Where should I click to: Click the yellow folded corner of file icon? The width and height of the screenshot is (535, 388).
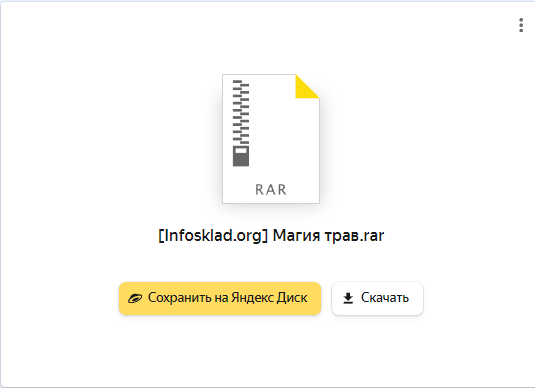pyautogui.click(x=307, y=86)
